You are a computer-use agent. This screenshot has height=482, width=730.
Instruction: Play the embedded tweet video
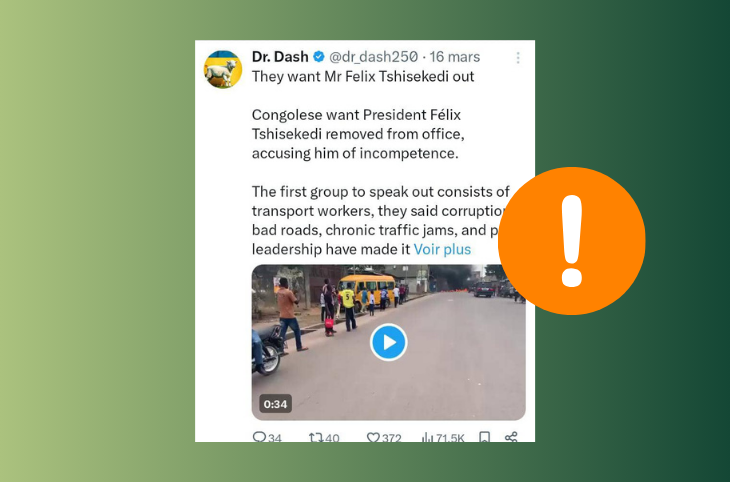pos(389,342)
